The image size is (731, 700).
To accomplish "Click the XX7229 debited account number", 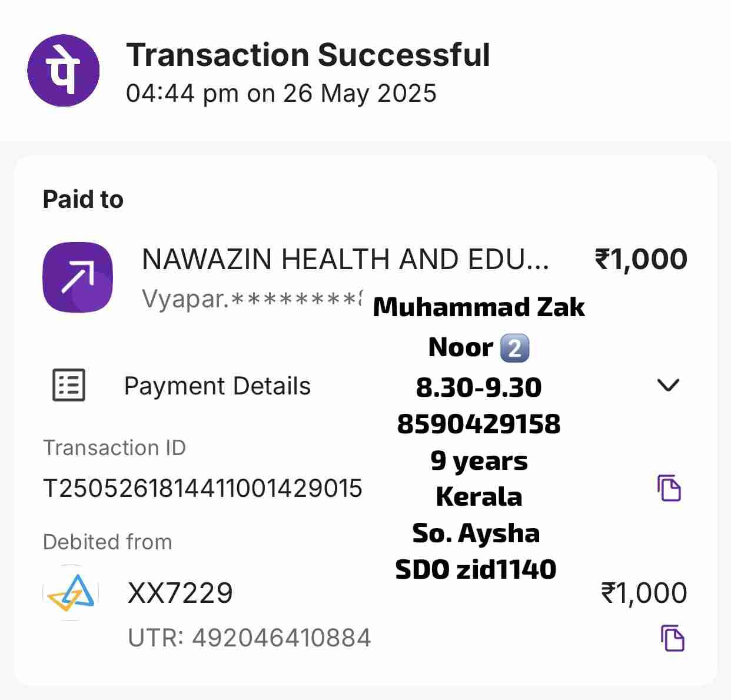I will coord(180,593).
